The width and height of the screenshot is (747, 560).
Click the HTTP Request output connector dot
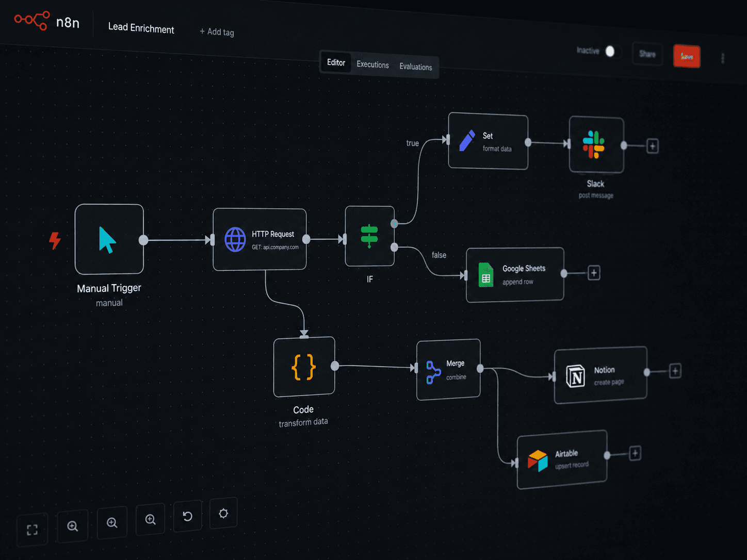coord(306,239)
